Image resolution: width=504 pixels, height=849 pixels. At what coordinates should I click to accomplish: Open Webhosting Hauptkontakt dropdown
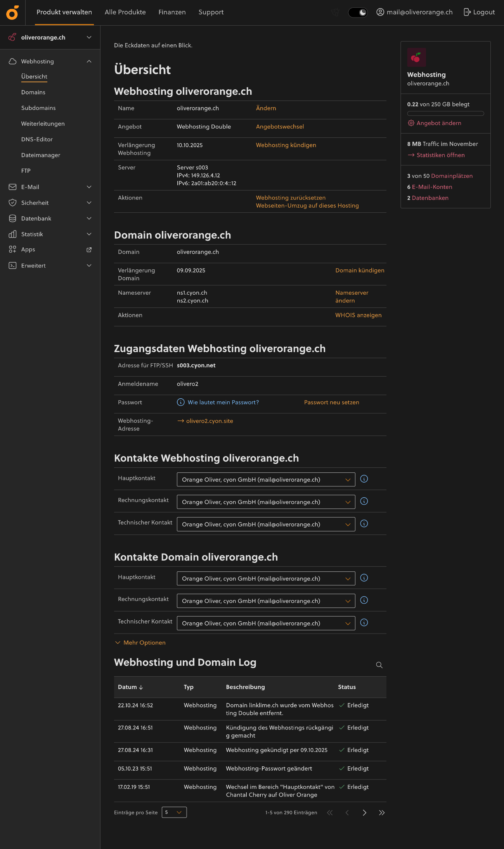[x=266, y=479]
